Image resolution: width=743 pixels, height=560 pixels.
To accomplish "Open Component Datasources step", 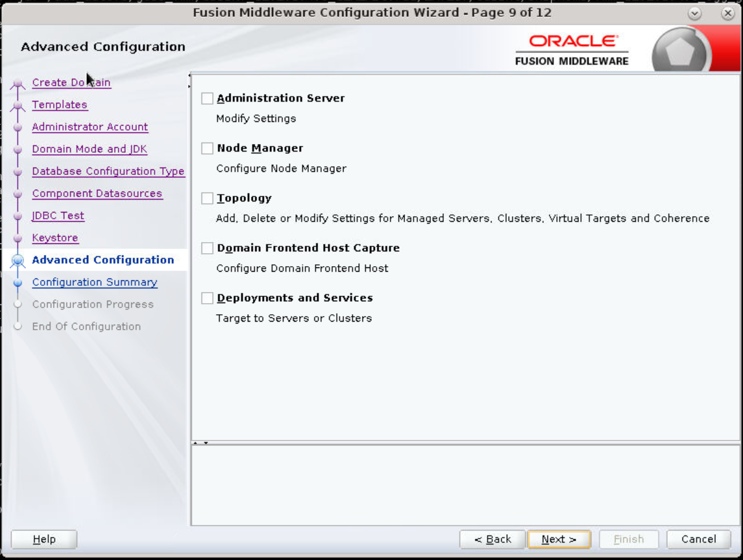I will pyautogui.click(x=97, y=193).
